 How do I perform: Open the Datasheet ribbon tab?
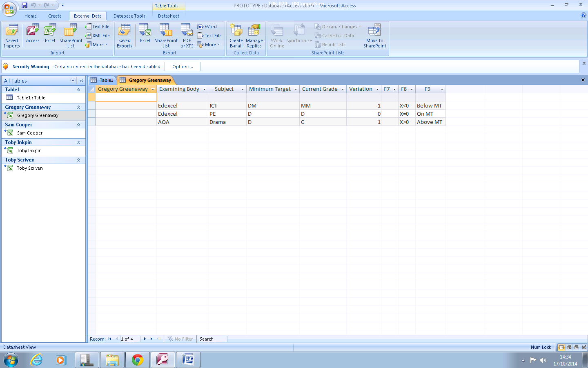point(169,16)
